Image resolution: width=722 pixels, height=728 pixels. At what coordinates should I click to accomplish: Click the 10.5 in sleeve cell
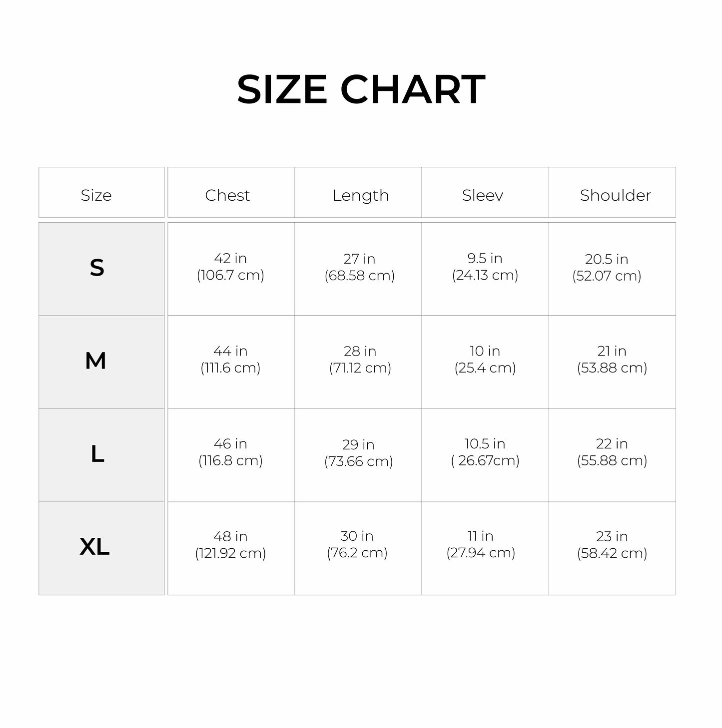coord(485,452)
